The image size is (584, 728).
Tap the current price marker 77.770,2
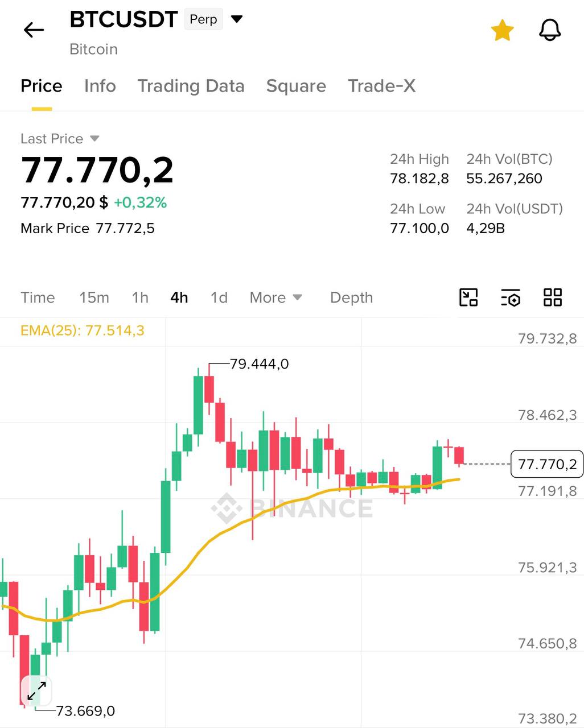[547, 464]
